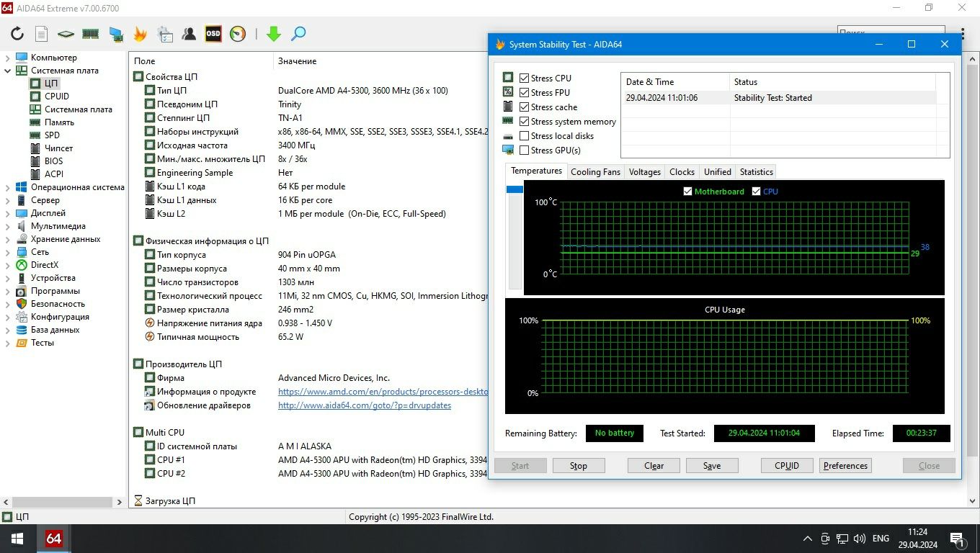Click the Save button

(712, 466)
